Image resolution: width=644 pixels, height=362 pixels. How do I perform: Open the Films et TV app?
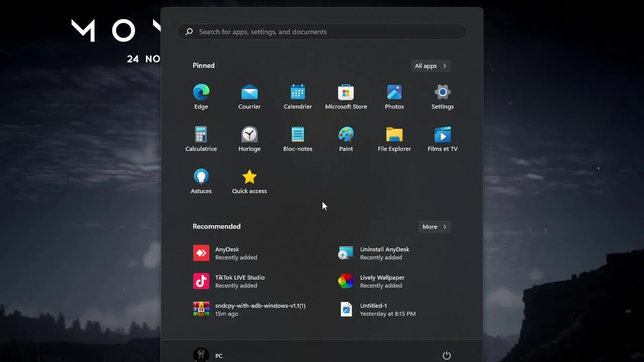443,135
